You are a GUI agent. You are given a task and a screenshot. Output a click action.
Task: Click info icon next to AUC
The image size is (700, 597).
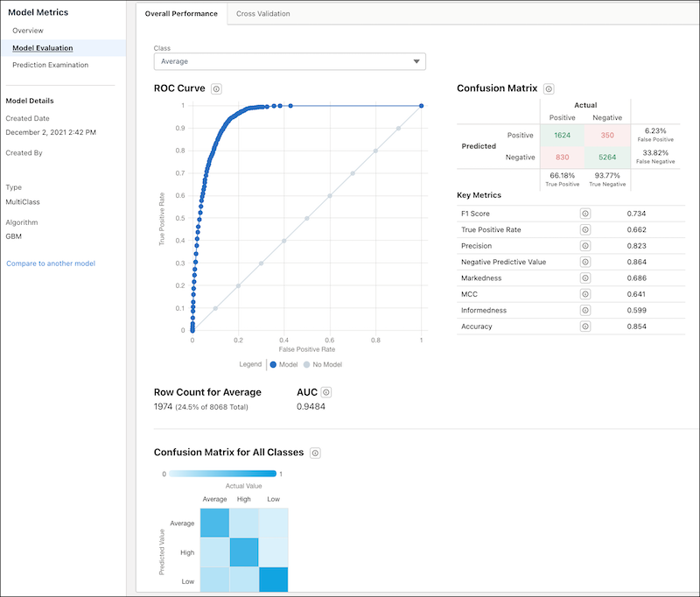[326, 392]
